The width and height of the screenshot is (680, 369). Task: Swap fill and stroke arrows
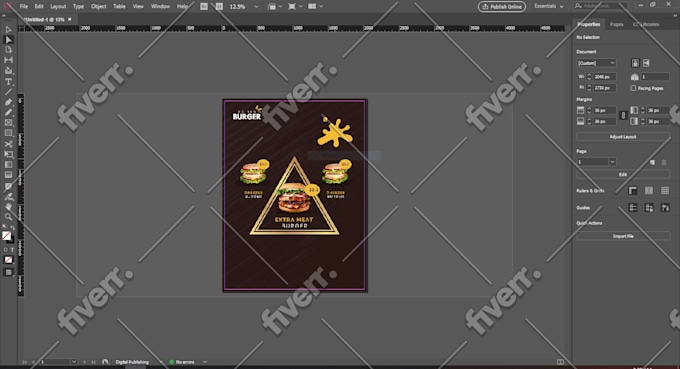[x=13, y=228]
